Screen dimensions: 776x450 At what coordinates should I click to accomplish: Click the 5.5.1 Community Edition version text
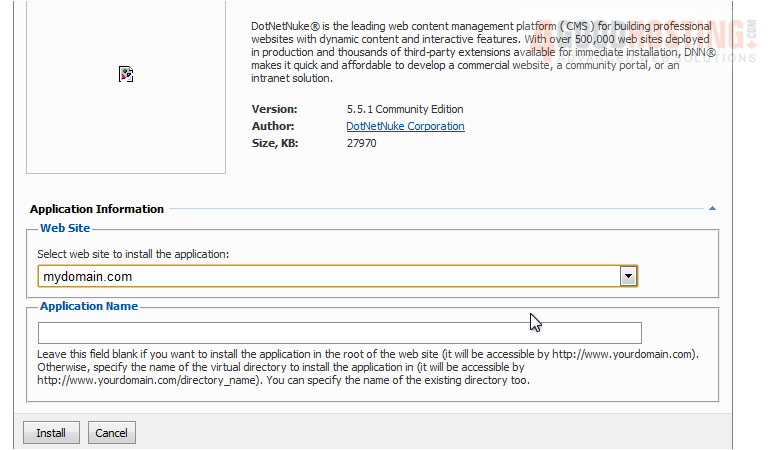point(404,109)
